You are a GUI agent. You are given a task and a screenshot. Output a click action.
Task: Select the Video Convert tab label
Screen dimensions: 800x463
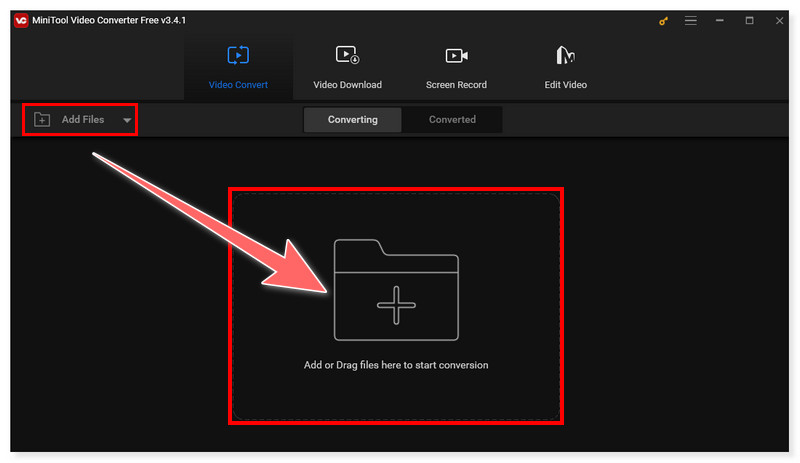point(238,85)
